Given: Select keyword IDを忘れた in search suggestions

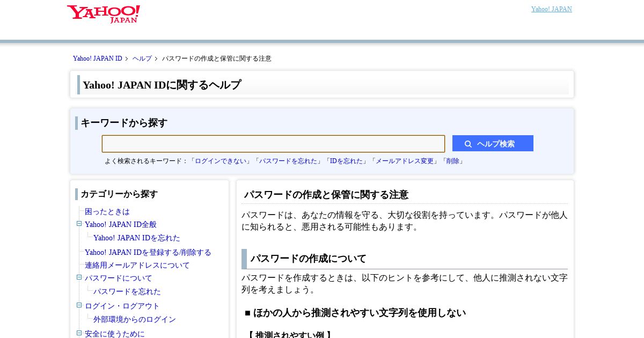Looking at the screenshot, I should point(347,161).
